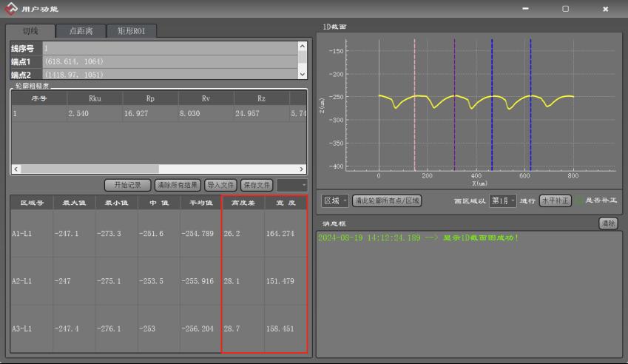Clear the message box with 清除
The width and height of the screenshot is (628, 364).
(608, 223)
